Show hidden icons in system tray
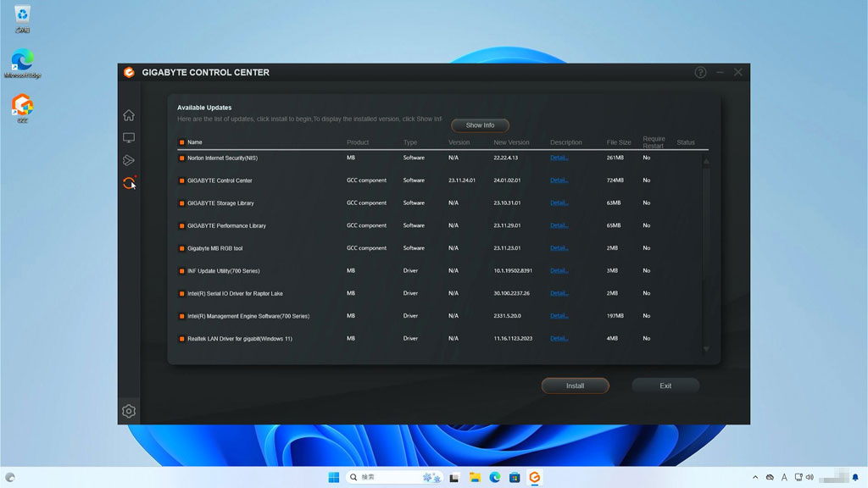This screenshot has width=868, height=488. (x=754, y=478)
